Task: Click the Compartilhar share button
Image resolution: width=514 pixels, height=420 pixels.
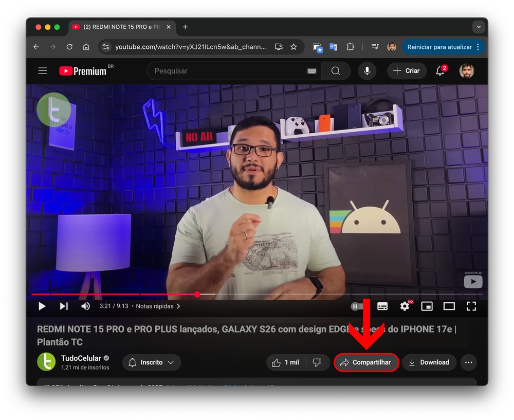Action: tap(366, 362)
